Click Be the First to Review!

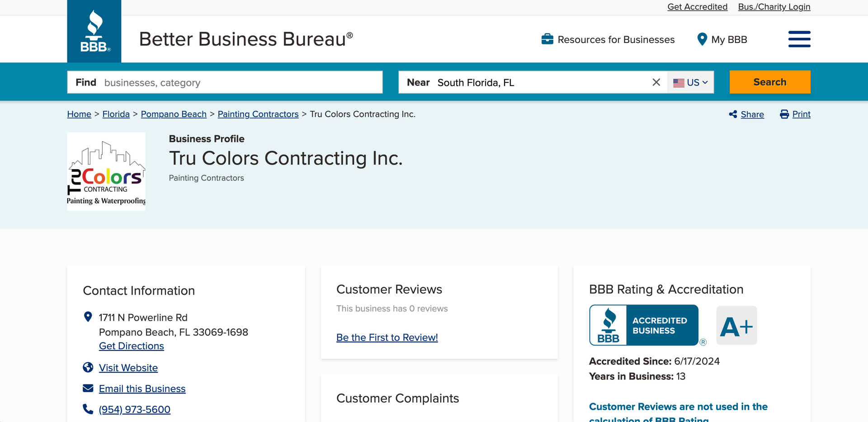(x=387, y=337)
